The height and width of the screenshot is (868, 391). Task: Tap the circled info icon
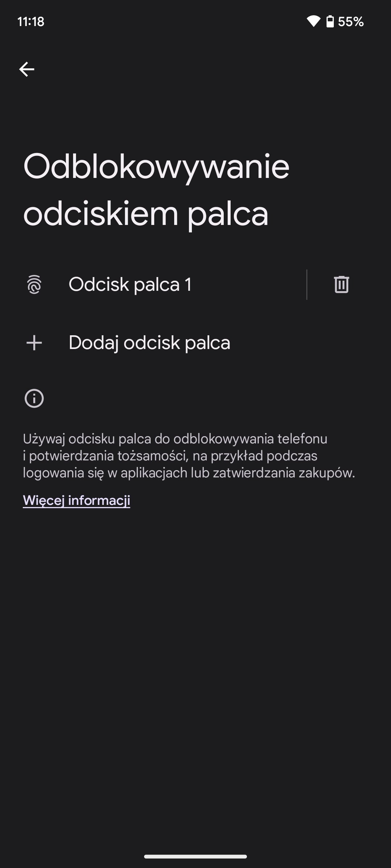(34, 399)
